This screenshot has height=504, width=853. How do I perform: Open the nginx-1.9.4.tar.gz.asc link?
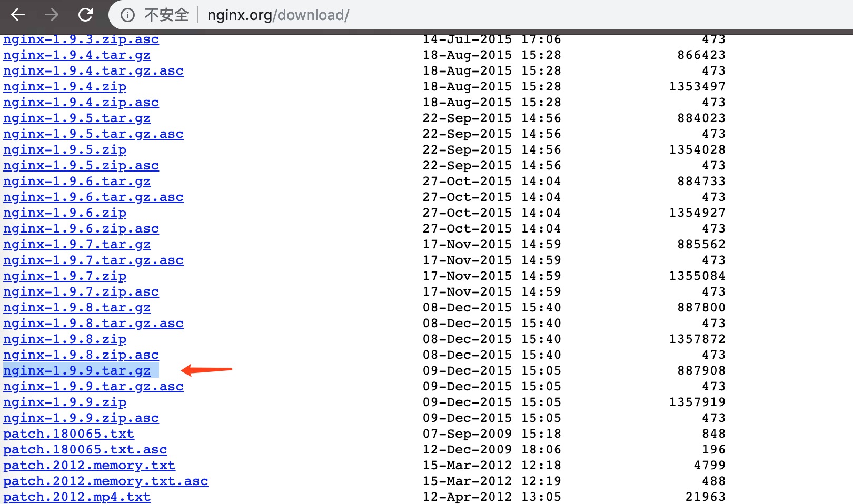pyautogui.click(x=93, y=71)
